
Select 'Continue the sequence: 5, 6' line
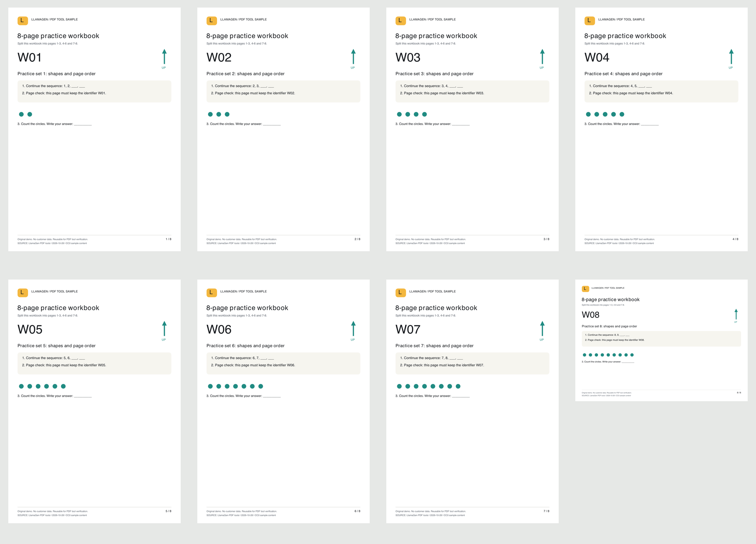click(53, 358)
